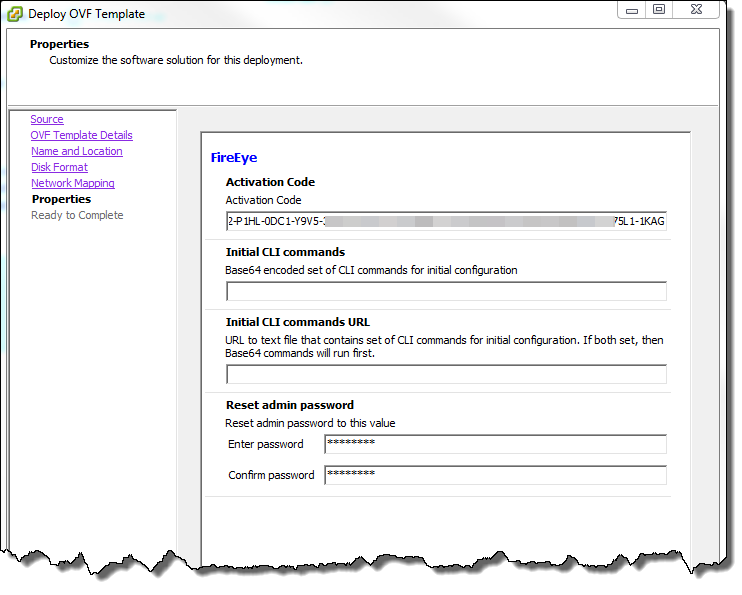Click 'Reset admin password to this value' text
Viewport: 742px width, 595px height.
(x=310, y=423)
